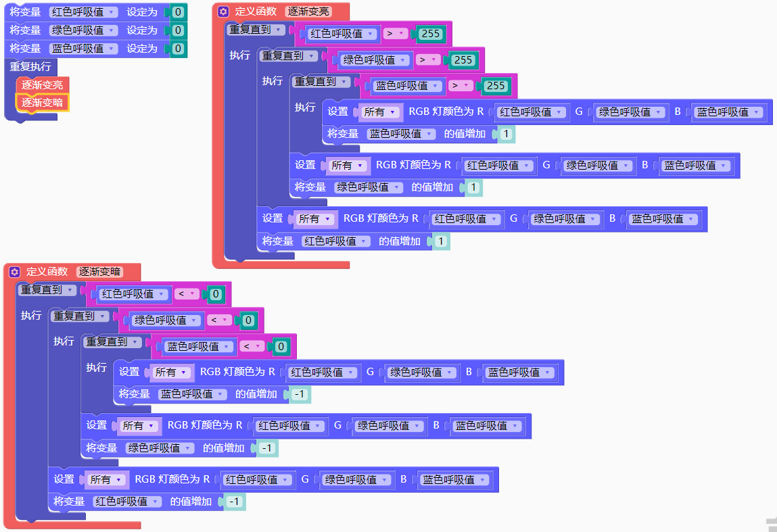Image resolution: width=777 pixels, height=532 pixels.
Task: Select the 重复执行 loop block
Action: (30, 66)
